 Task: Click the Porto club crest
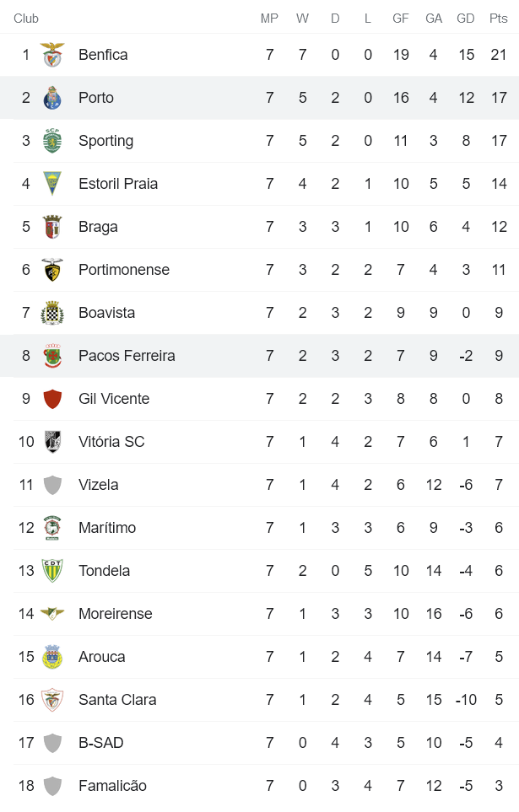point(52,98)
